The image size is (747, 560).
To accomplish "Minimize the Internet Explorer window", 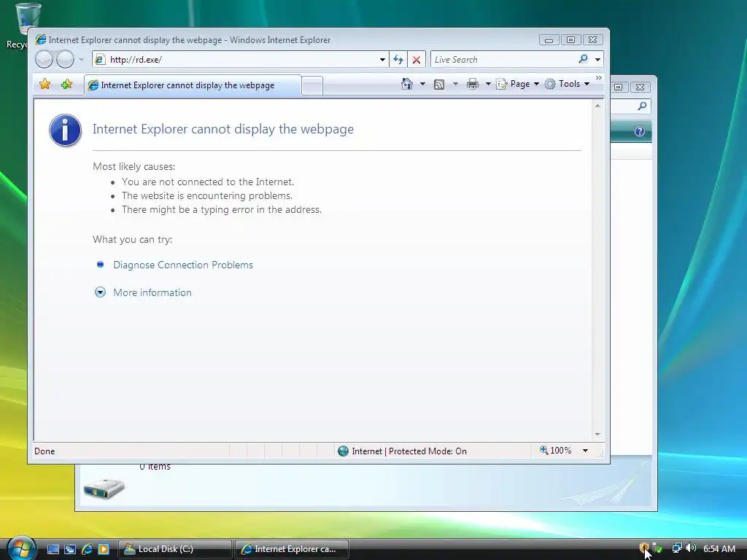I will click(549, 40).
